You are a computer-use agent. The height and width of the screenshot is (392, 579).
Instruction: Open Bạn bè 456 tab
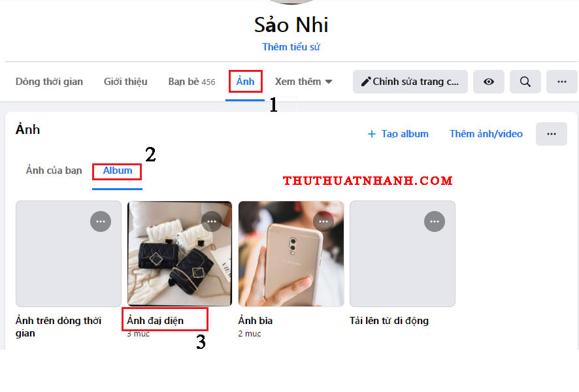coord(191,82)
